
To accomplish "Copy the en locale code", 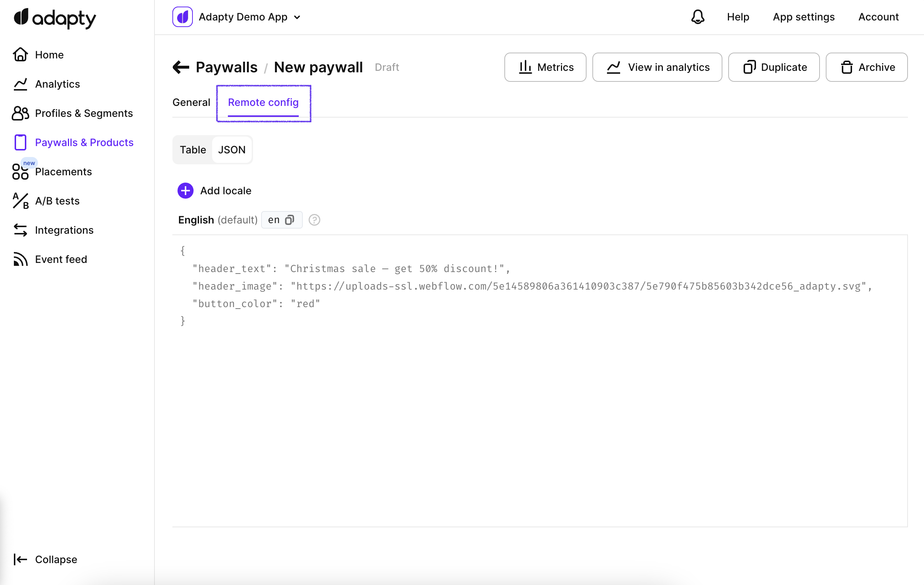I will point(290,220).
